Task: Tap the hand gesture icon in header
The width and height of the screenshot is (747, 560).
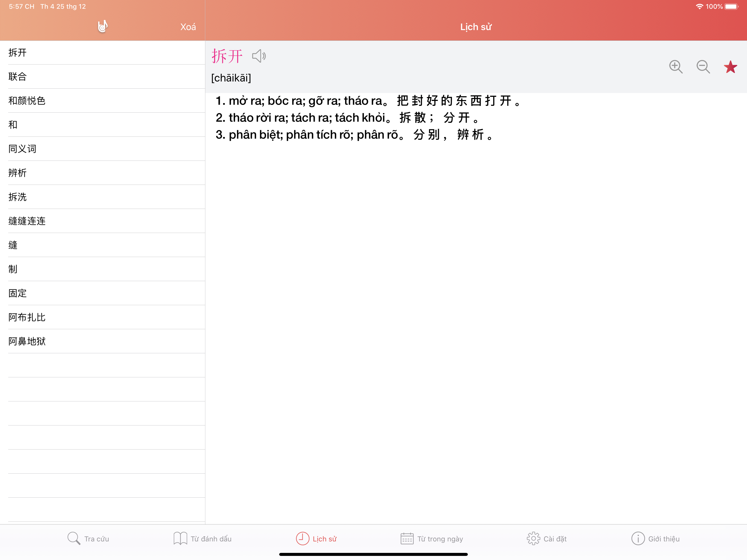Action: [x=102, y=26]
